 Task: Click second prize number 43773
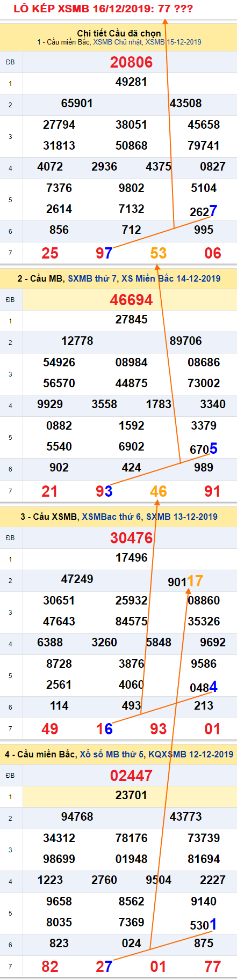click(x=186, y=816)
